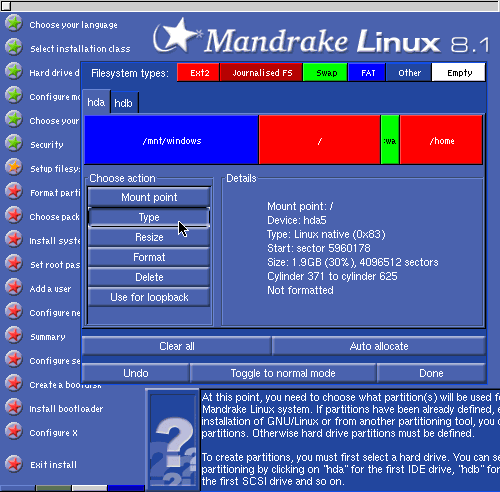Select the Journalised FS type swatch
This screenshot has width=500, height=492.
tap(261, 72)
